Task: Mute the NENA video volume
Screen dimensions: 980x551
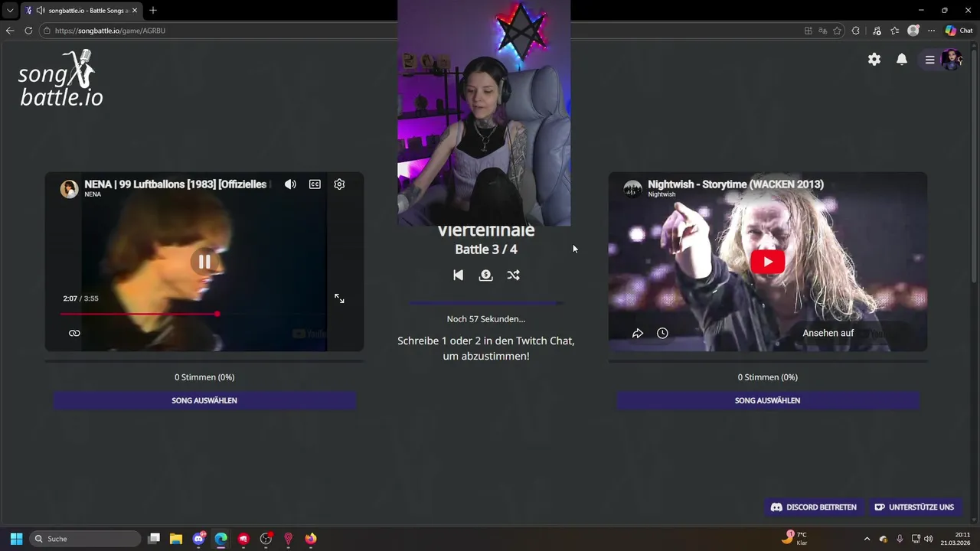Action: click(290, 184)
